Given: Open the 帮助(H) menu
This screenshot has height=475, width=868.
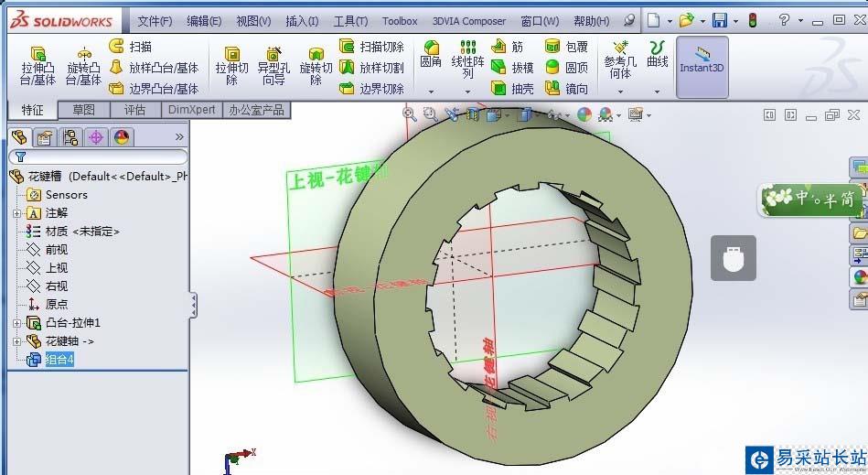Looking at the screenshot, I should (x=591, y=21).
